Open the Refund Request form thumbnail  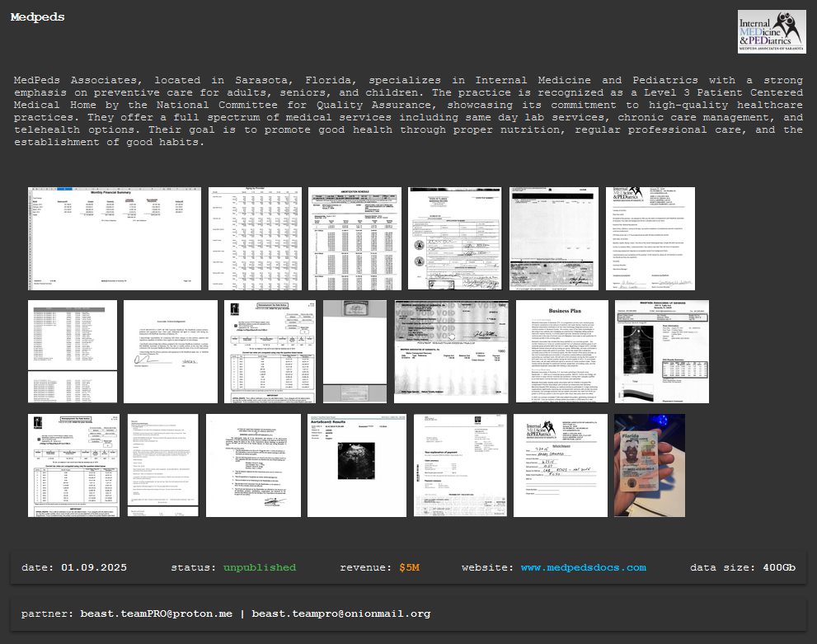(x=560, y=465)
